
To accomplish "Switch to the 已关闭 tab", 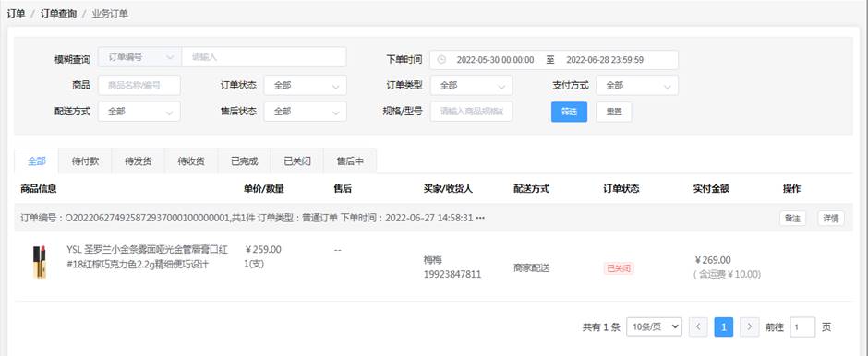I will tap(297, 161).
